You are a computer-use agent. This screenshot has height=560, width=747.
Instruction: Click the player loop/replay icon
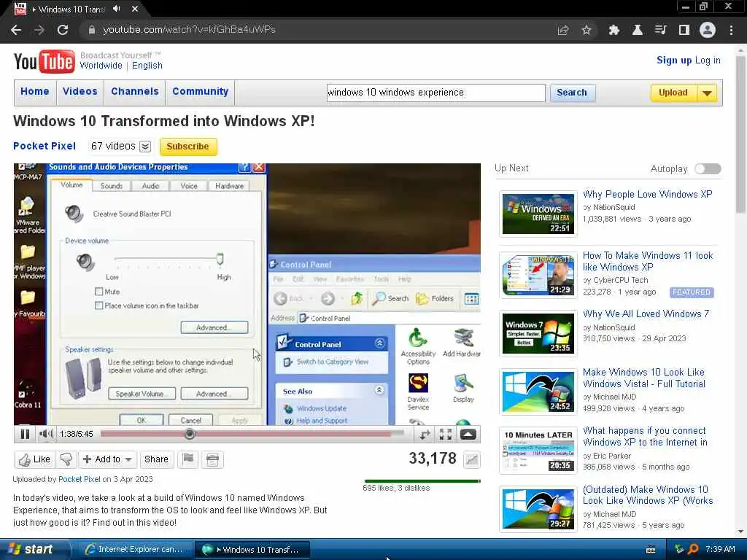pos(424,434)
